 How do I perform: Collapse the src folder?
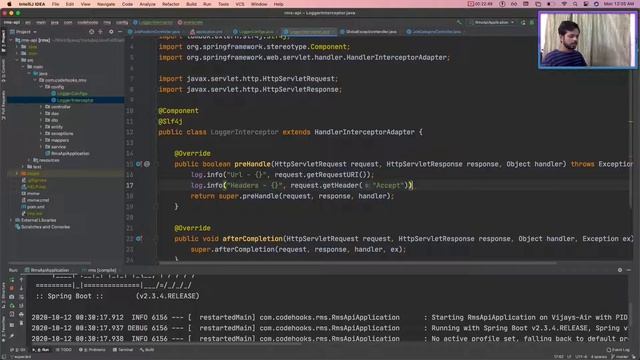(x=18, y=60)
